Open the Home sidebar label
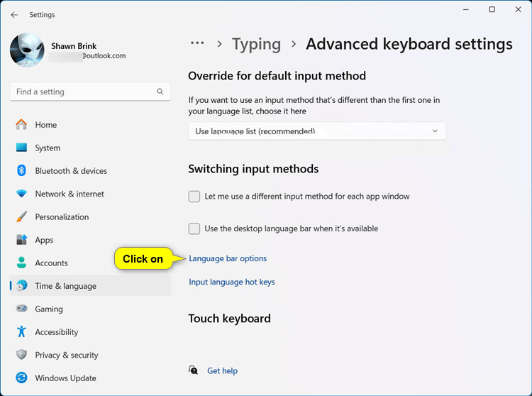This screenshot has width=532, height=396. [46, 125]
